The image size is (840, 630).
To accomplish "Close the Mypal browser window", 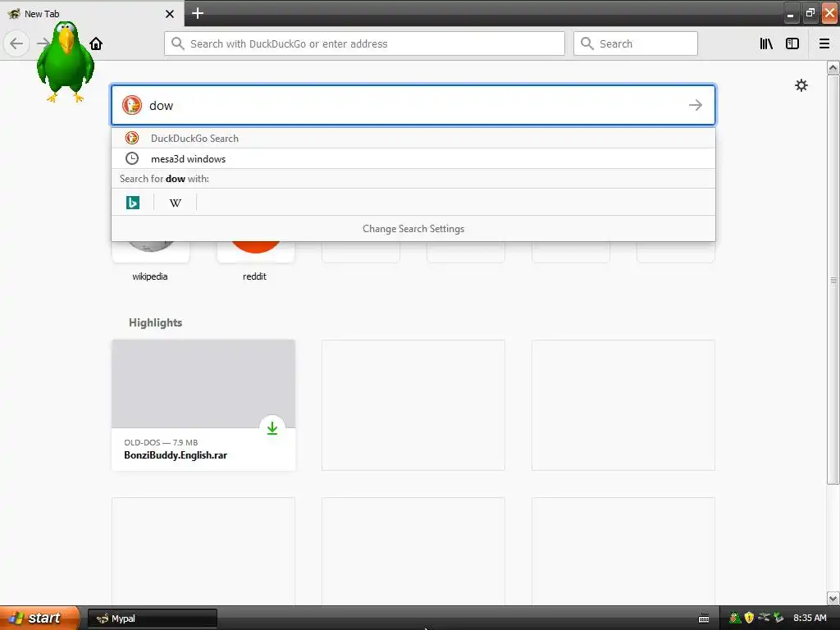I will coord(830,13).
